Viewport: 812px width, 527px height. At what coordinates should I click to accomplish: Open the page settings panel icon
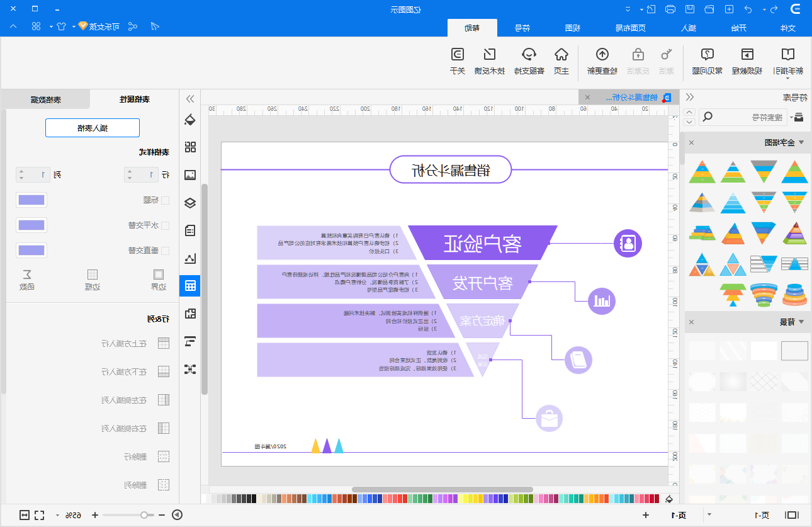pyautogui.click(x=190, y=230)
